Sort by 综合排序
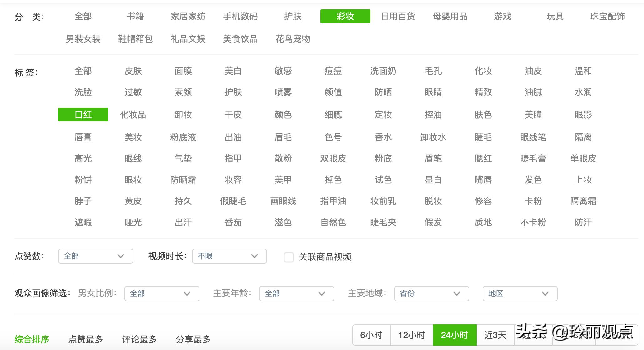This screenshot has height=350, width=644. (32, 339)
